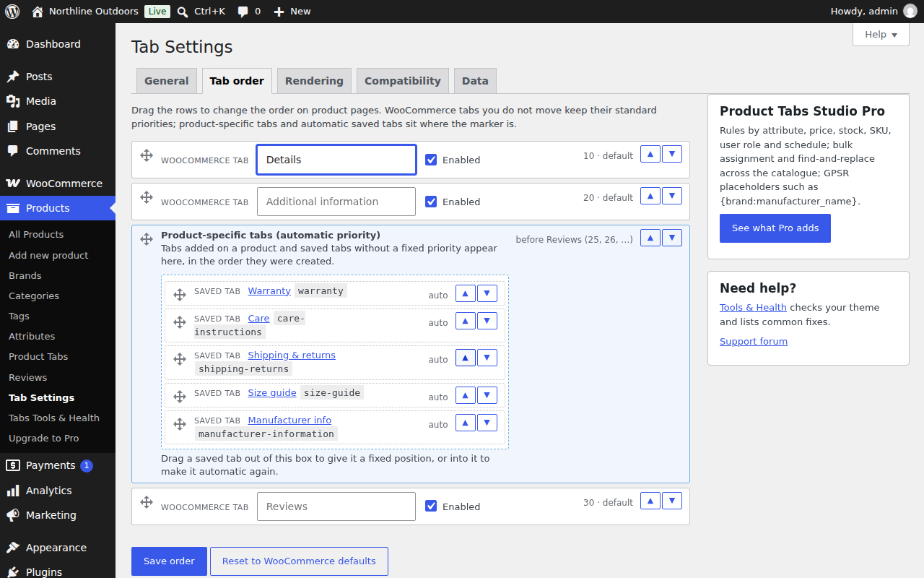Image resolution: width=924 pixels, height=578 pixels.
Task: Open the Data tab
Action: (x=475, y=81)
